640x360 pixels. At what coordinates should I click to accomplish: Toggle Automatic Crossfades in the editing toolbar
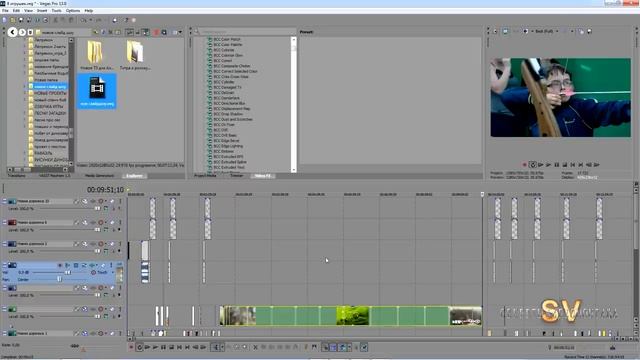pyautogui.click(x=333, y=347)
